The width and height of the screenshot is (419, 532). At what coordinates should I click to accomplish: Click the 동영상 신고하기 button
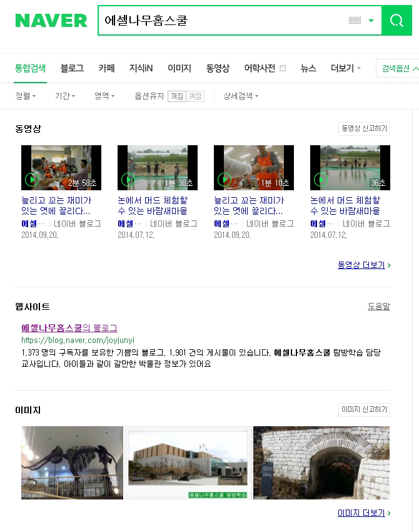[364, 128]
